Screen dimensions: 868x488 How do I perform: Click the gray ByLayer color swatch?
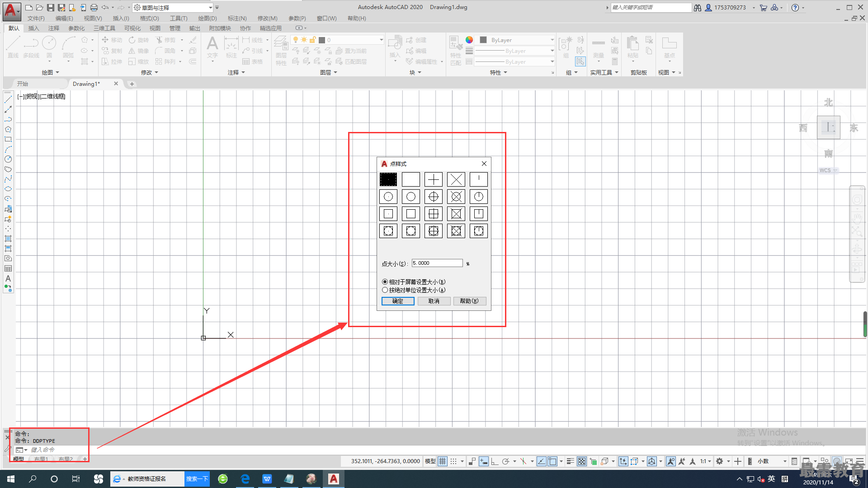point(483,40)
